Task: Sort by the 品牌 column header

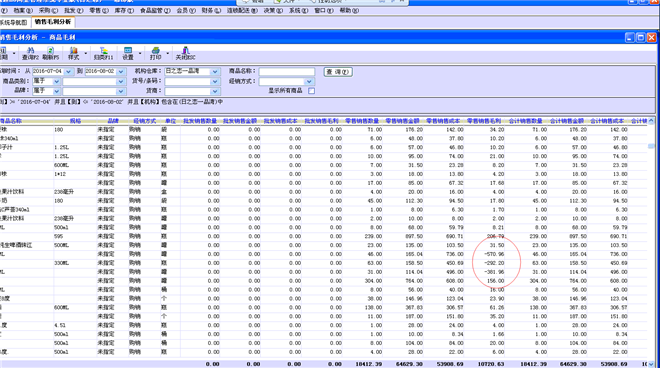Action: click(112, 121)
